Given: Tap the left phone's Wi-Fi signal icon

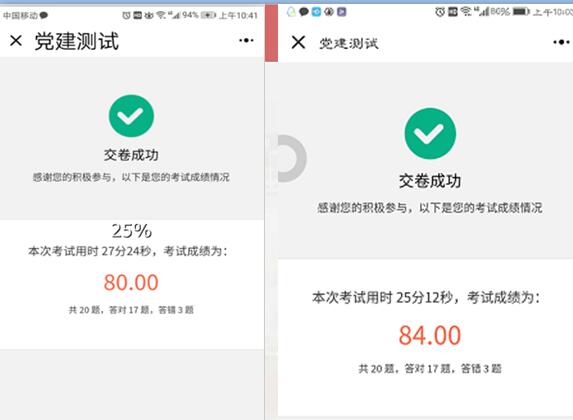Looking at the screenshot, I should (x=161, y=15).
